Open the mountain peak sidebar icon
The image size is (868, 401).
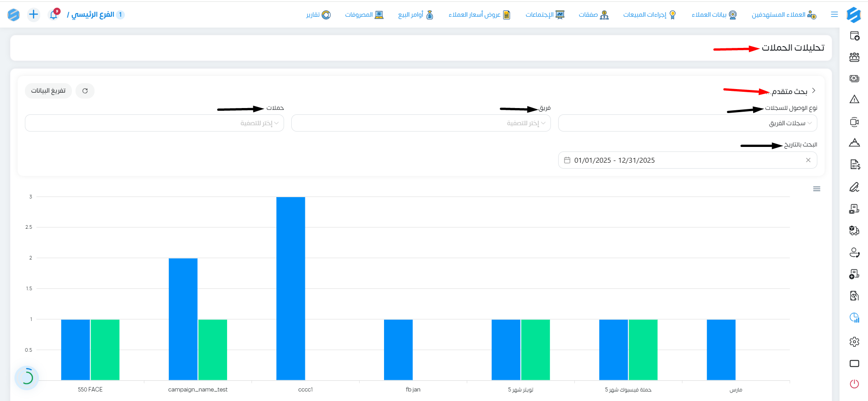[x=854, y=143]
